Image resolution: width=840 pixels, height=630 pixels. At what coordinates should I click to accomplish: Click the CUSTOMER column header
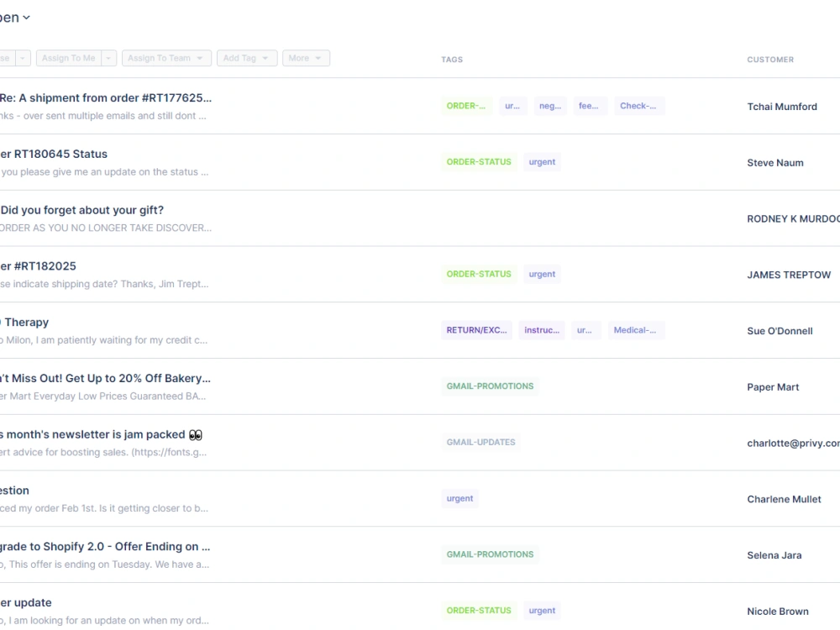coord(770,60)
